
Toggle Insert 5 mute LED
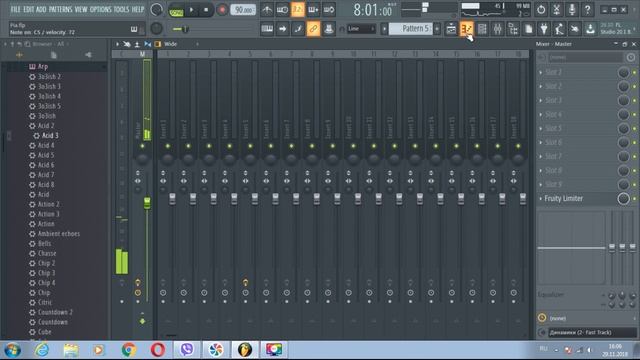(250, 146)
